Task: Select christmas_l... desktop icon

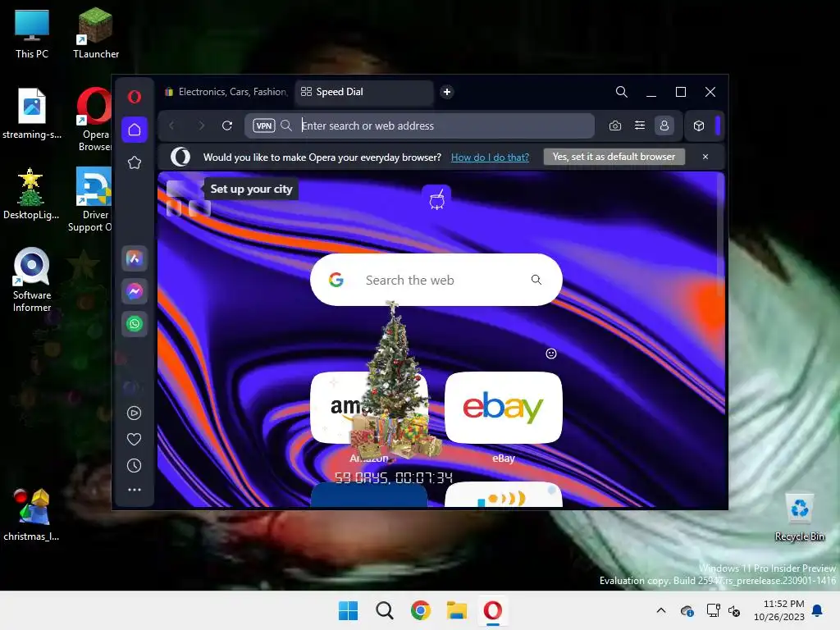Action: (31, 514)
